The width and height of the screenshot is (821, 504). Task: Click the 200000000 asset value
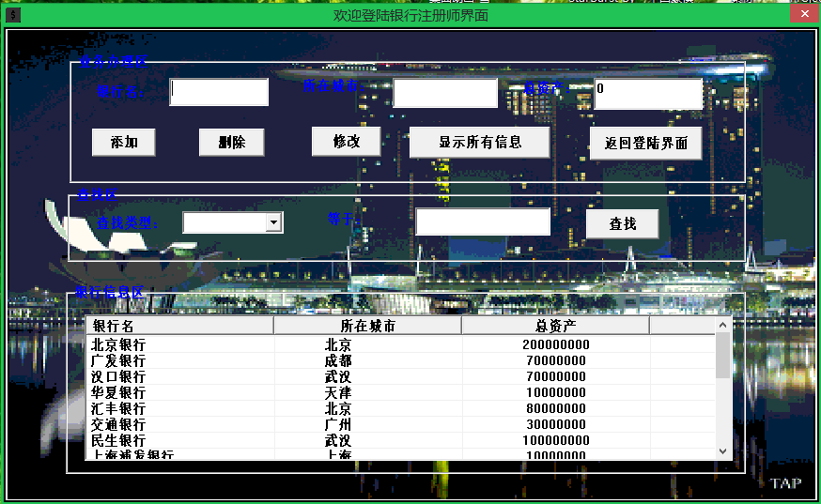[555, 344]
